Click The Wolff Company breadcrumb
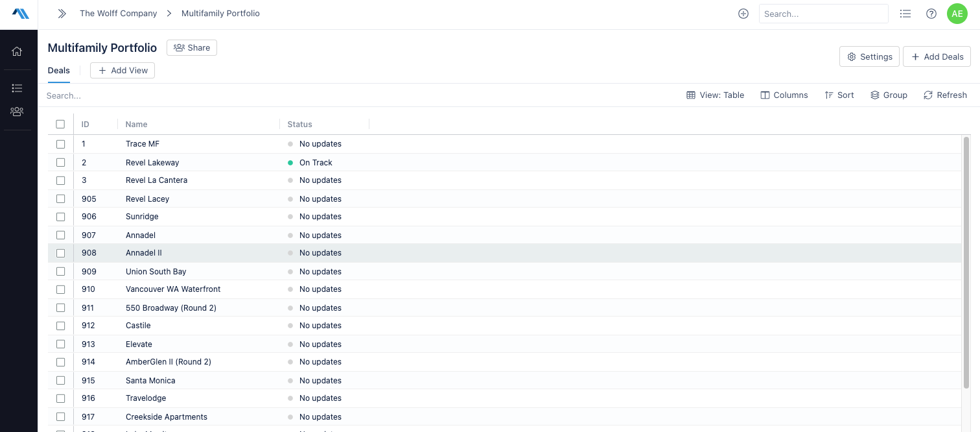 pyautogui.click(x=118, y=14)
